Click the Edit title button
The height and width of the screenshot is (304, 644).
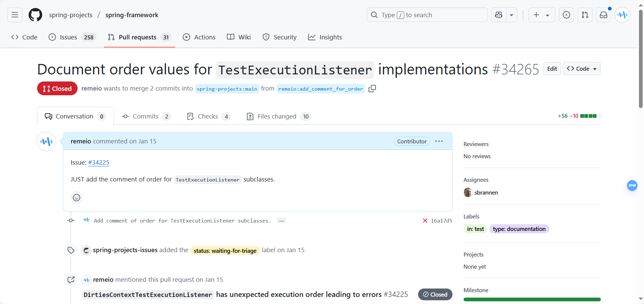[552, 69]
